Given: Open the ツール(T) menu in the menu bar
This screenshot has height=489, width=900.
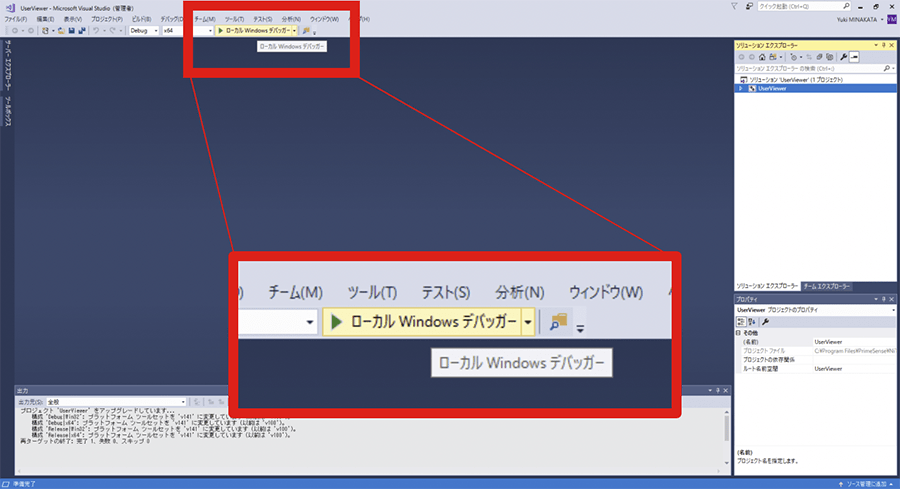Looking at the screenshot, I should click(x=234, y=19).
